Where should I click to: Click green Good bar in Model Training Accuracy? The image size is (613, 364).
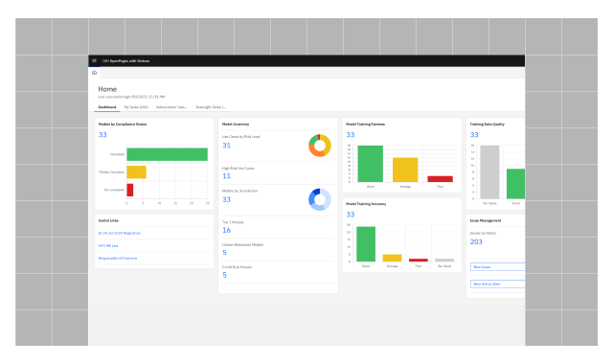tap(366, 244)
